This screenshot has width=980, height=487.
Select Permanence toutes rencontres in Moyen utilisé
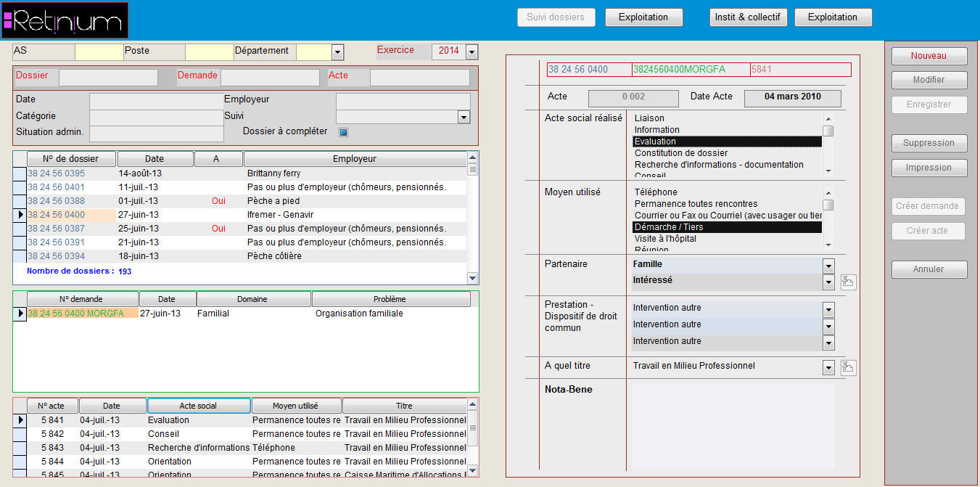click(728, 204)
